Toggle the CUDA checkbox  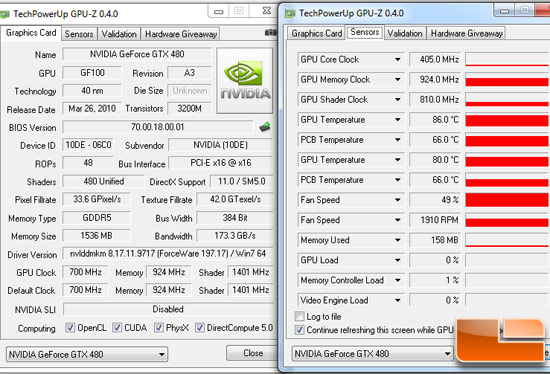[117, 328]
